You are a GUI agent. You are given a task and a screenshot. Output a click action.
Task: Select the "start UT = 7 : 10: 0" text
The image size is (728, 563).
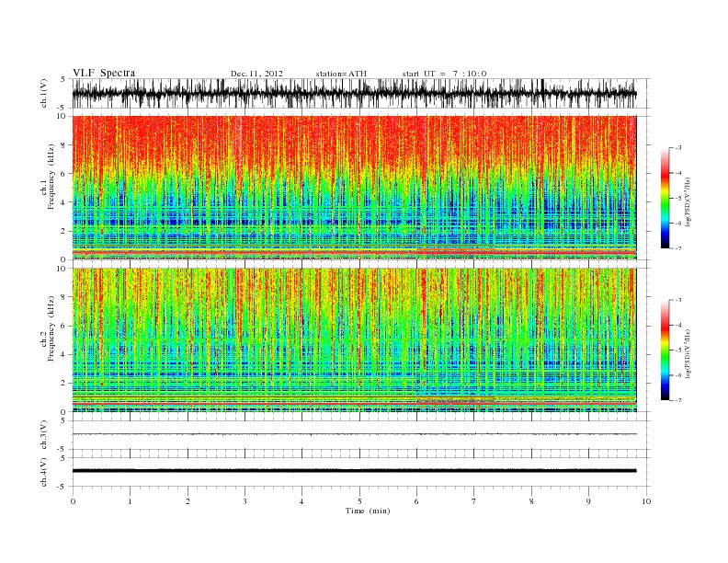coord(444,74)
